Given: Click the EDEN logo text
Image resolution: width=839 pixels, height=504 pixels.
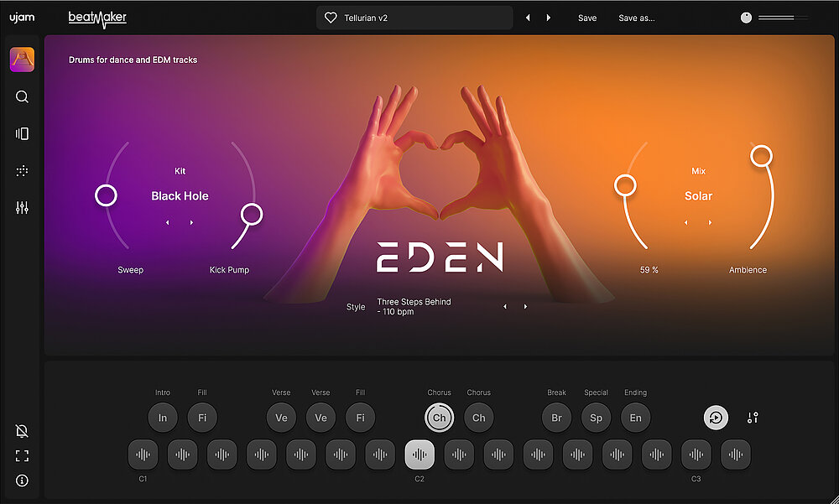Looking at the screenshot, I should tap(440, 257).
